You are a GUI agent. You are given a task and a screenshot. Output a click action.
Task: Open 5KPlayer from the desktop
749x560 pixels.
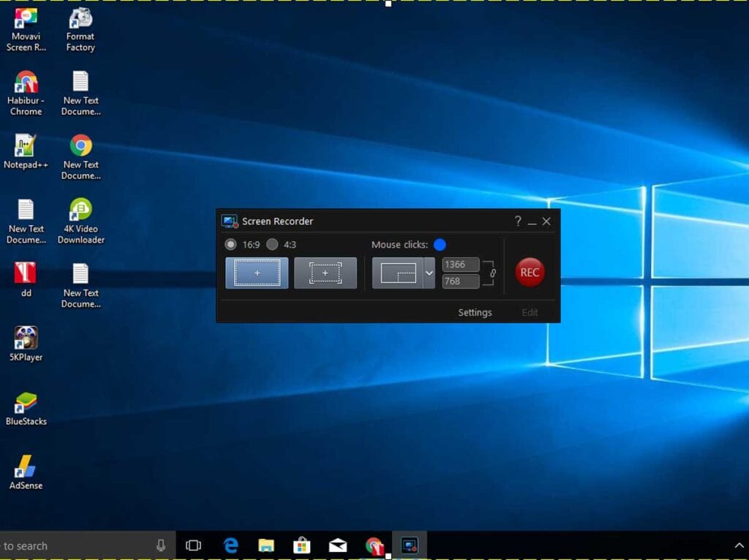[x=26, y=338]
